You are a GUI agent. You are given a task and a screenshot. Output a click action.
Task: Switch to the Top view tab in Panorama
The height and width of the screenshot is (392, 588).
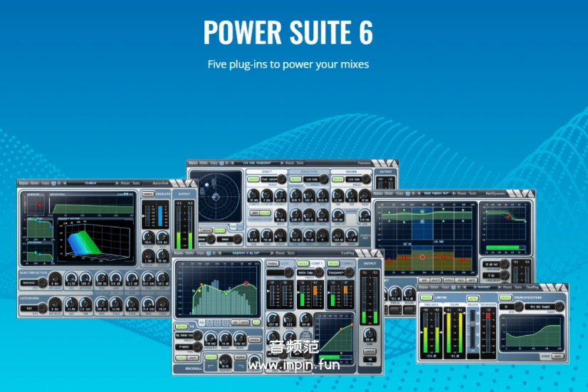click(x=233, y=227)
